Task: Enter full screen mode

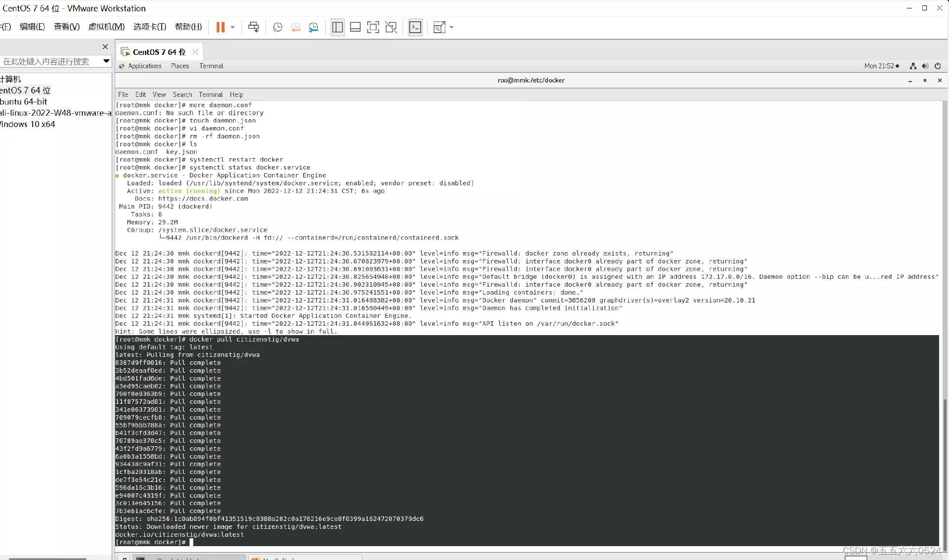Action: pyautogui.click(x=373, y=27)
